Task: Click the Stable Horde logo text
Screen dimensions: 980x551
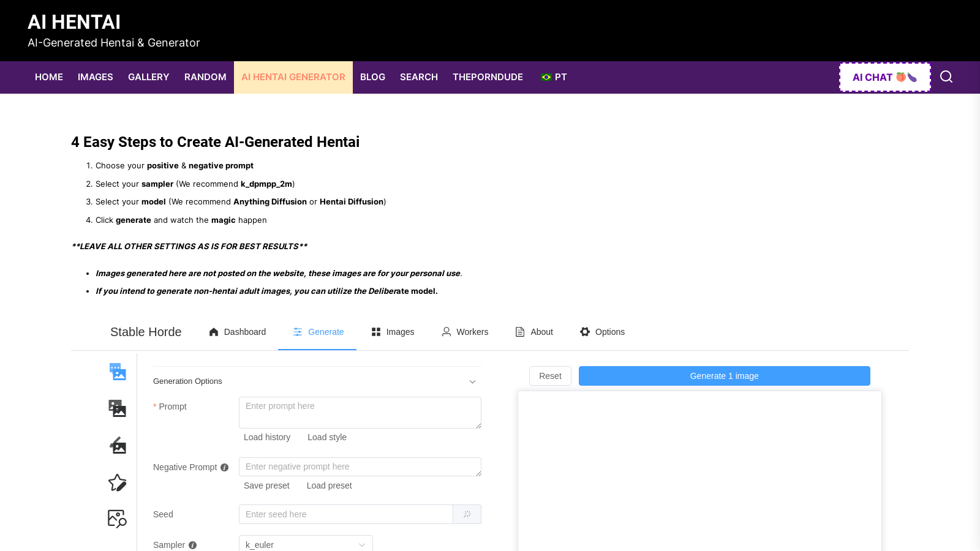Action: pos(146,332)
